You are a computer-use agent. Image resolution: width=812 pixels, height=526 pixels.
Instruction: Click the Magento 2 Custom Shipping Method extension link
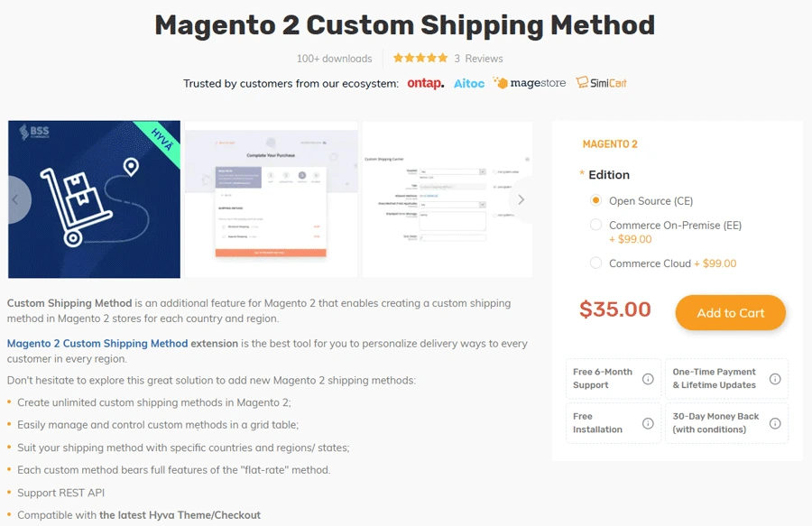pos(93,343)
